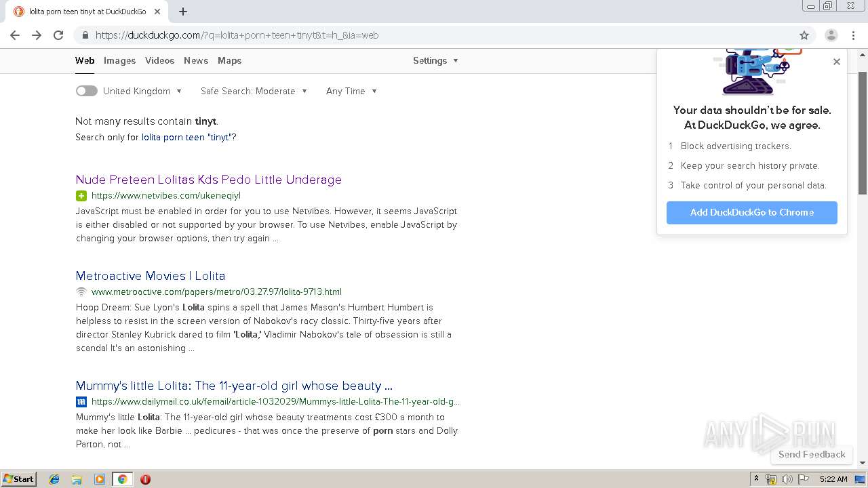This screenshot has width=868, height=488.
Task: Open Windows Explorer folder in taskbar
Action: 77,479
